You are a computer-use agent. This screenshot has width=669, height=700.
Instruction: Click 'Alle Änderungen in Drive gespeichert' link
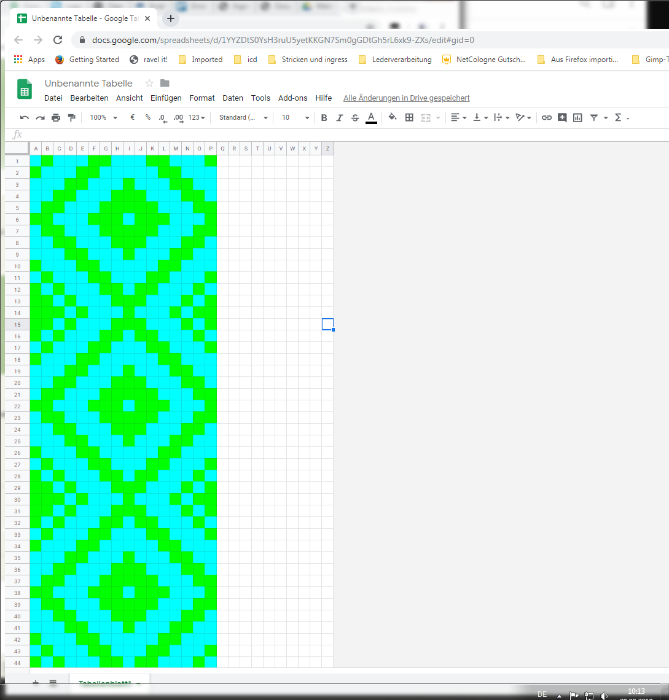point(406,98)
